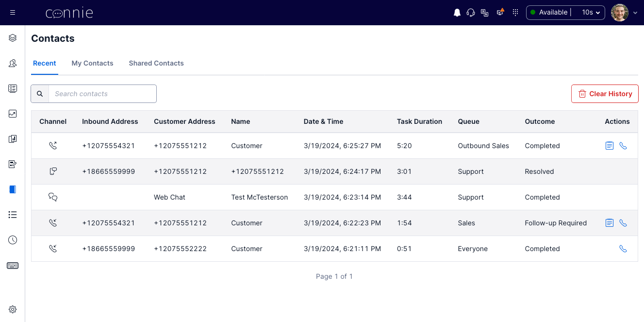This screenshot has width=644, height=322.
Task: Open the clock icon in sidebar
Action: [x=13, y=240]
